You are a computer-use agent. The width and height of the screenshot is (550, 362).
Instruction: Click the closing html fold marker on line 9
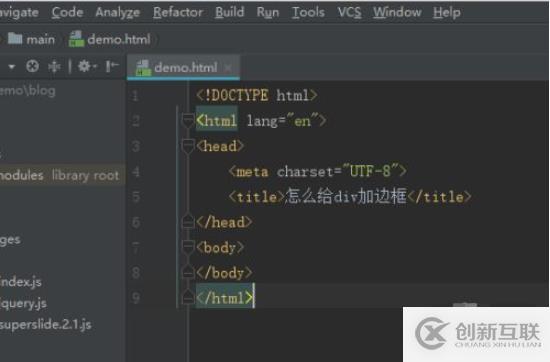pos(188,298)
